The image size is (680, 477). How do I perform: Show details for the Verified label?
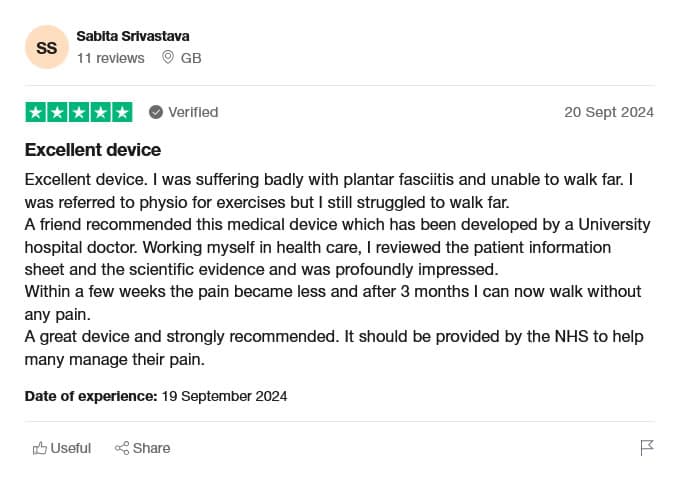click(193, 112)
